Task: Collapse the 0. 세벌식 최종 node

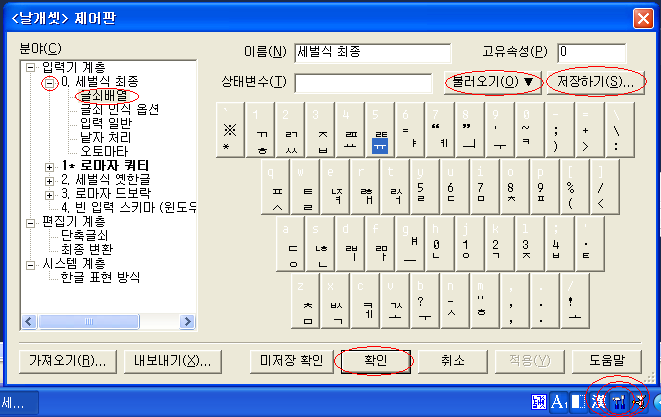Action: pyautogui.click(x=50, y=83)
